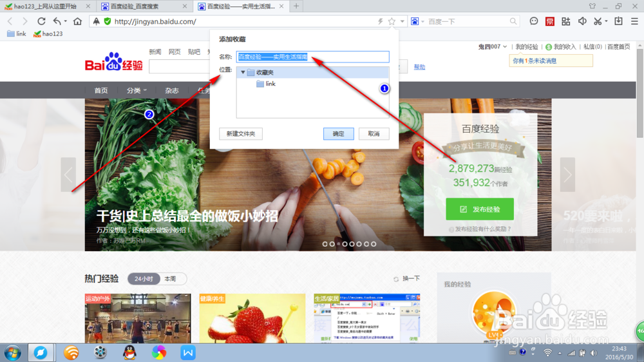Click the 百度首页 link
The height and width of the screenshot is (362, 644).
coord(618,47)
